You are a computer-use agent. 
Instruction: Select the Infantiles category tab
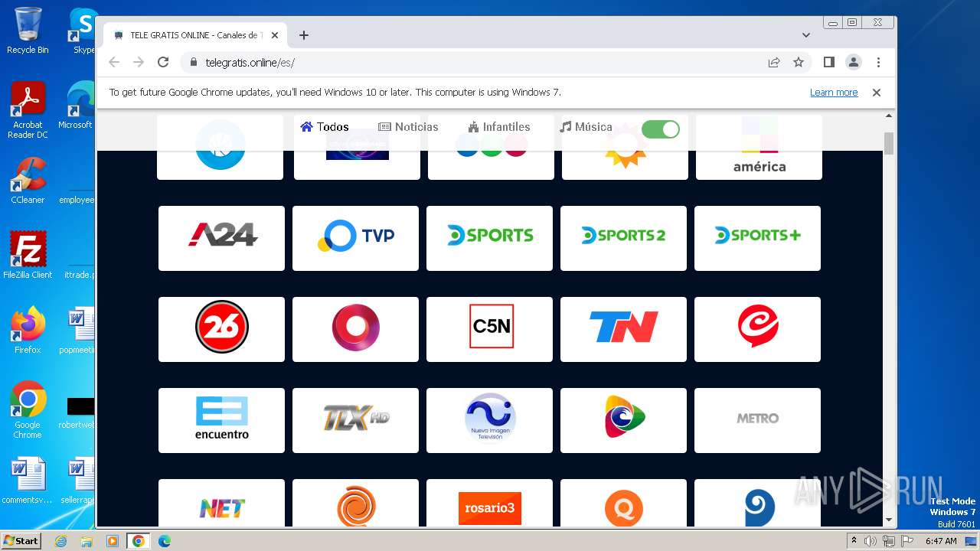(x=499, y=127)
